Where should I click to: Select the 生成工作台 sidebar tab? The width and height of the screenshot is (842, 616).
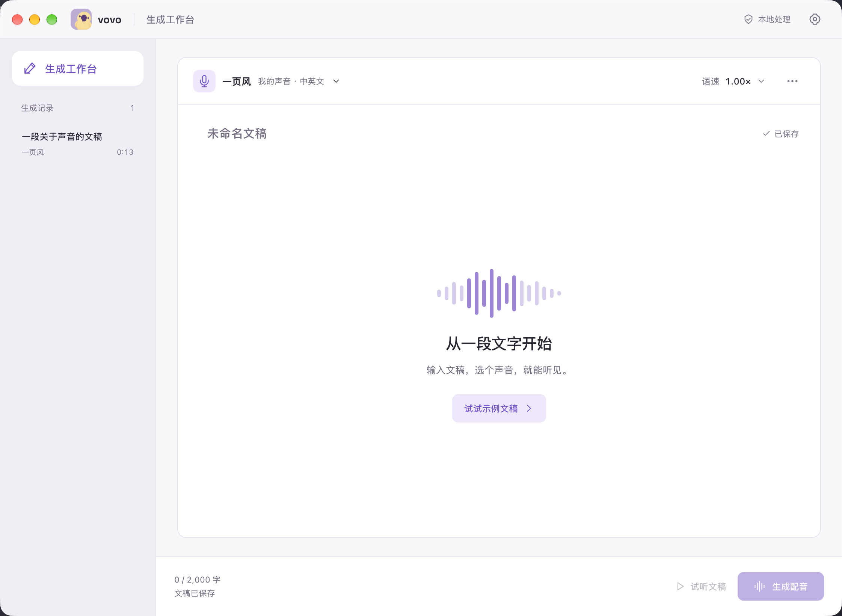pyautogui.click(x=78, y=68)
